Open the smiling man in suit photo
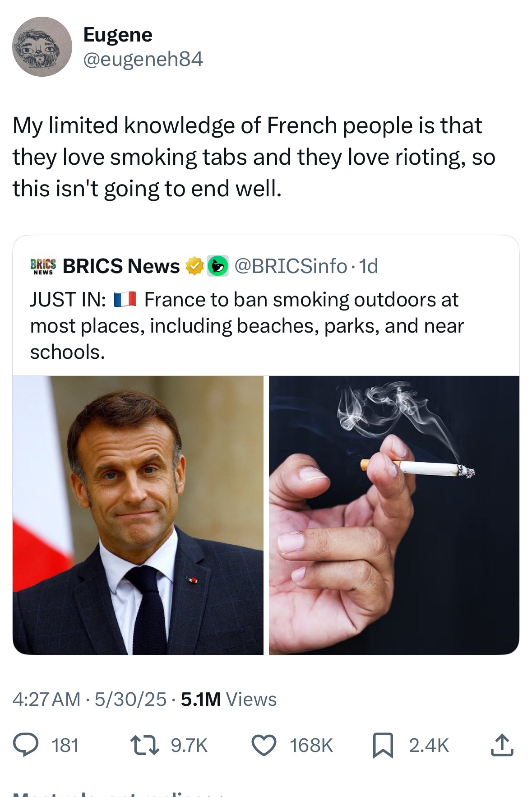Viewport: 532px width, 797px height. (x=138, y=514)
